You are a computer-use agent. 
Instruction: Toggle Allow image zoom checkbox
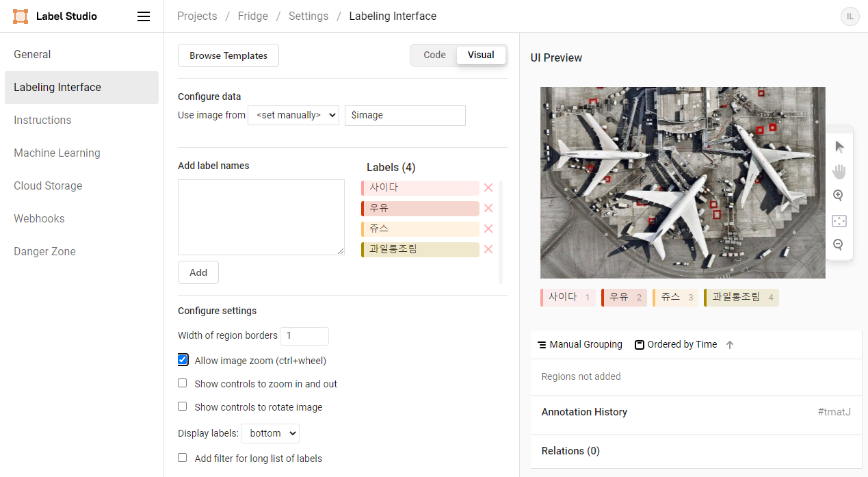[x=183, y=360]
